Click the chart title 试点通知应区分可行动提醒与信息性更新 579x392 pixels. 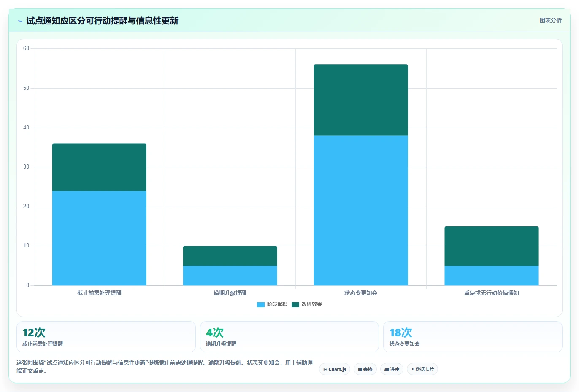[102, 21]
